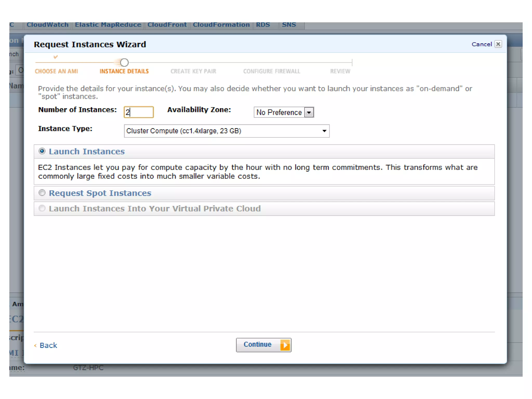Switch to the RDS tab
The width and height of the screenshot is (532, 399).
(263, 25)
